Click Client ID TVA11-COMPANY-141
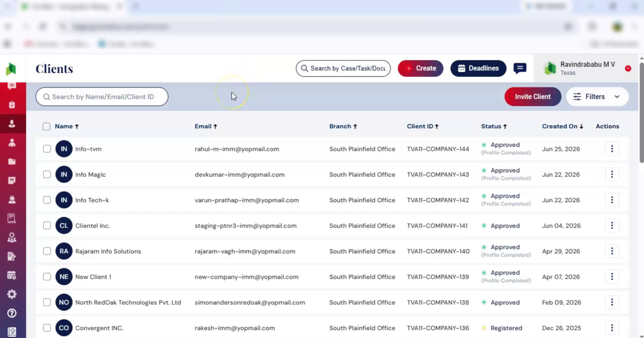The height and width of the screenshot is (338, 644). [437, 226]
